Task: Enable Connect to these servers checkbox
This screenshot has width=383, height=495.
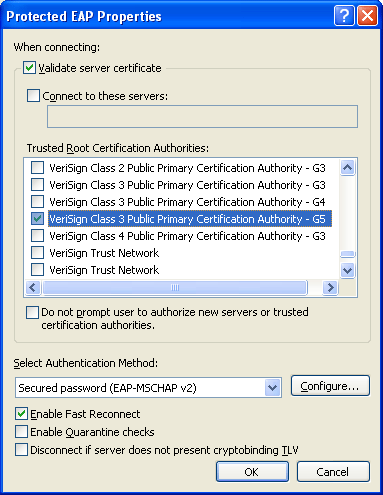Action: (x=33, y=96)
